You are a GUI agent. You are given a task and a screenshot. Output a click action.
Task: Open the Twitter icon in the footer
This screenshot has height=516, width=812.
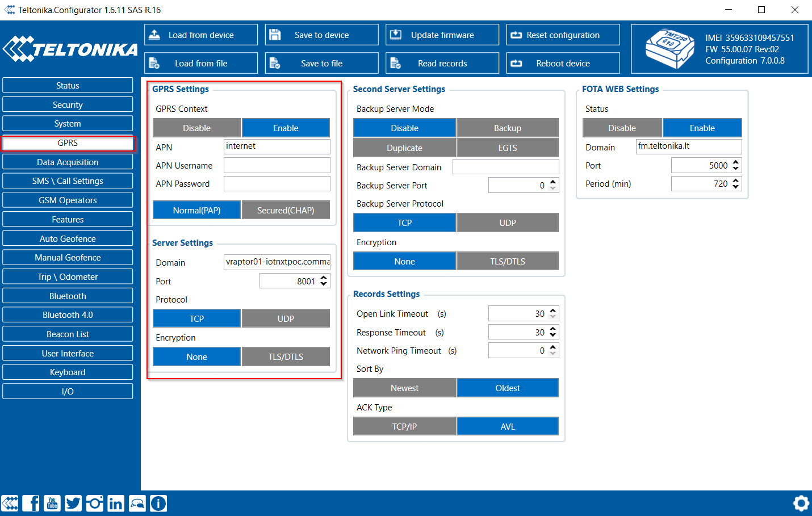[x=73, y=503]
